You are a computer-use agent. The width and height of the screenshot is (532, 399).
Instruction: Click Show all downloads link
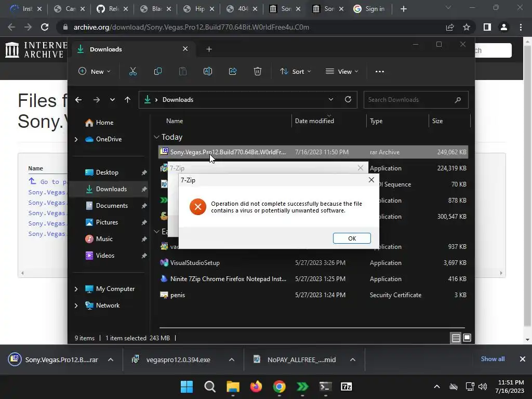click(x=493, y=359)
